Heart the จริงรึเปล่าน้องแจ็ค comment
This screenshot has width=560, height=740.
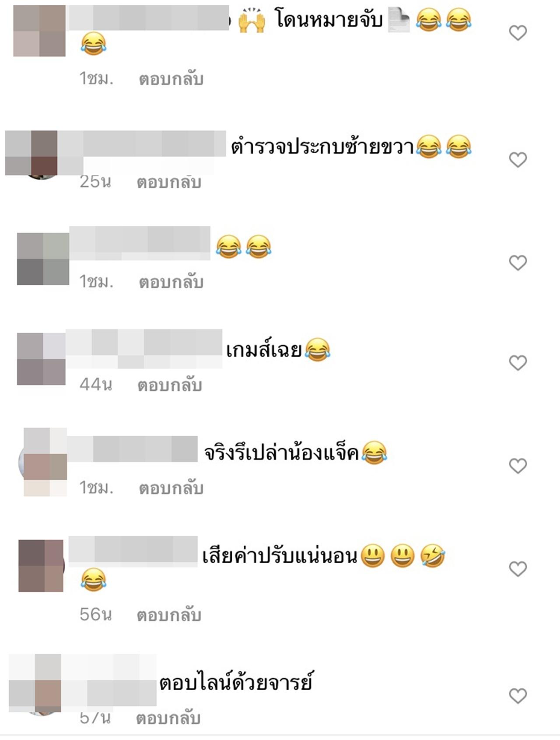518,466
